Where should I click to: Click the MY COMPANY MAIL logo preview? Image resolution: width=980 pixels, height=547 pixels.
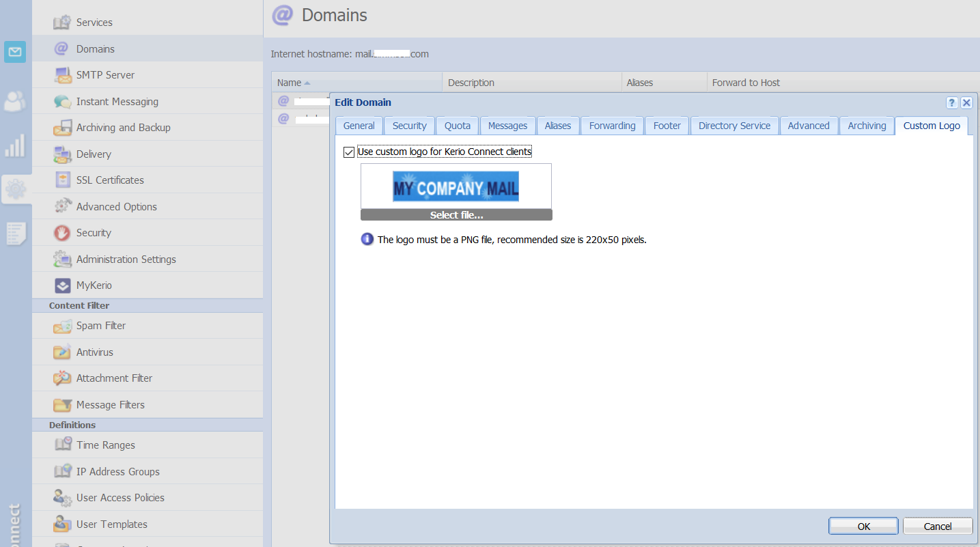coord(456,186)
